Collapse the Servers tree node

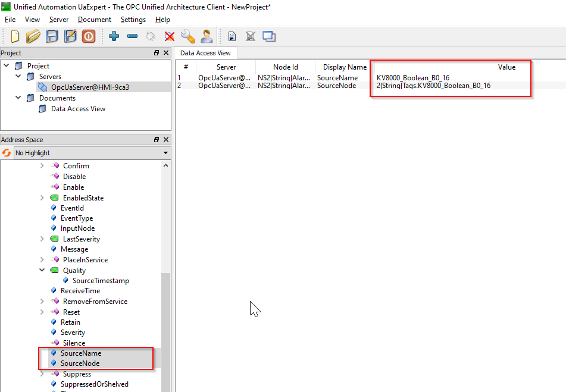18,77
